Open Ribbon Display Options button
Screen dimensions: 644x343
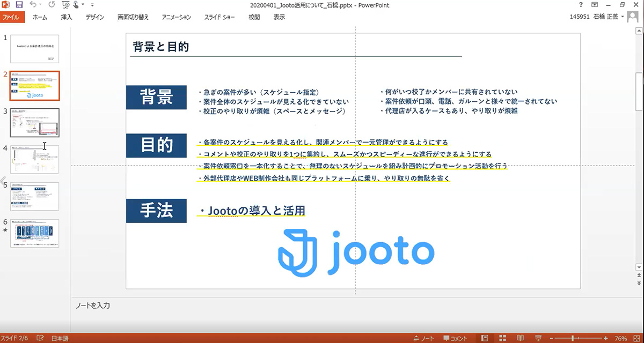(x=595, y=5)
